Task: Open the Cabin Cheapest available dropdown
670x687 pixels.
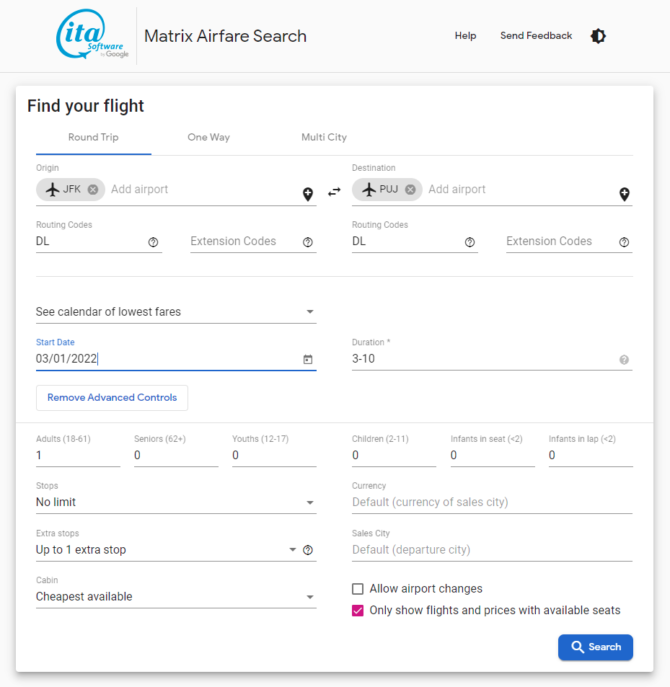Action: (176, 597)
